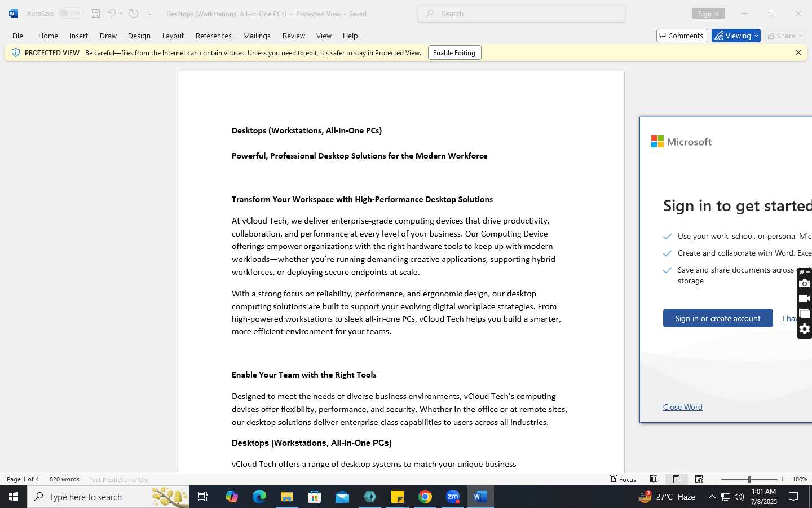Click the zoom slider handle
The height and width of the screenshot is (508, 812).
point(749,479)
